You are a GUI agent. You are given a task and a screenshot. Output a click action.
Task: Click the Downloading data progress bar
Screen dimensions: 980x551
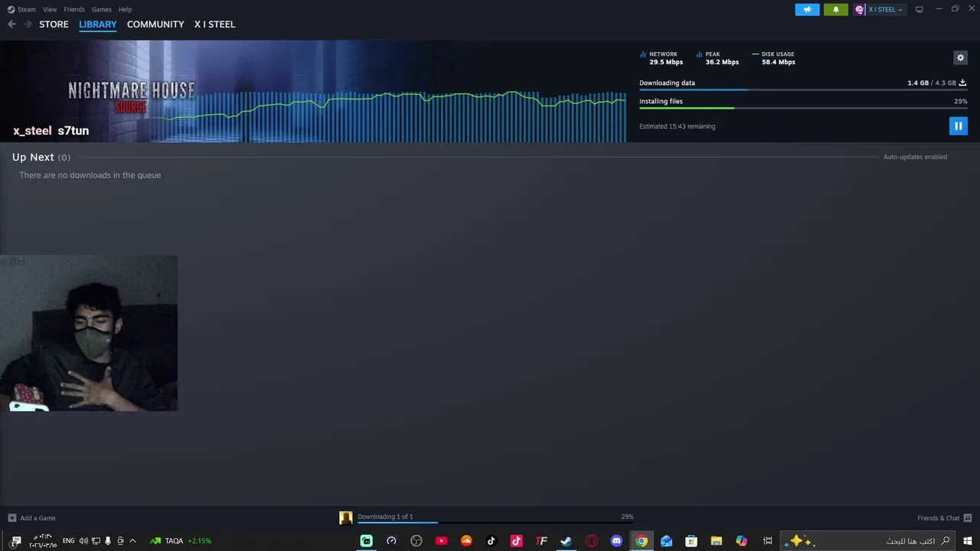pyautogui.click(x=803, y=90)
